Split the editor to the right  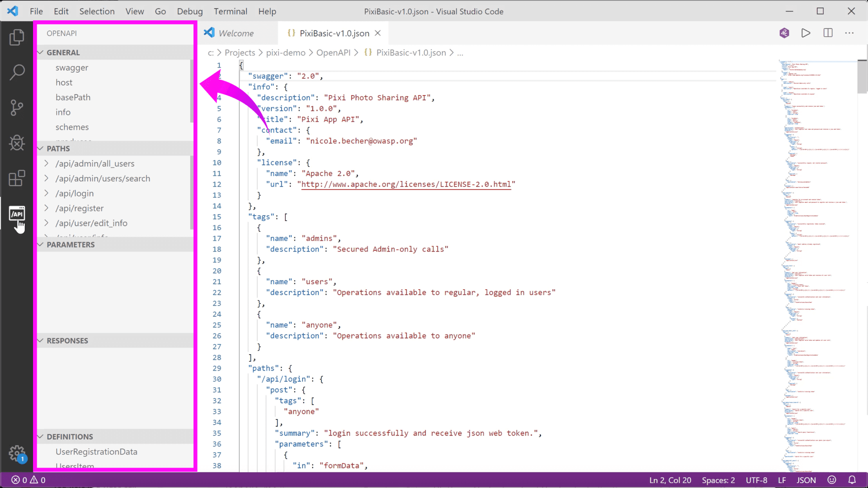click(828, 33)
